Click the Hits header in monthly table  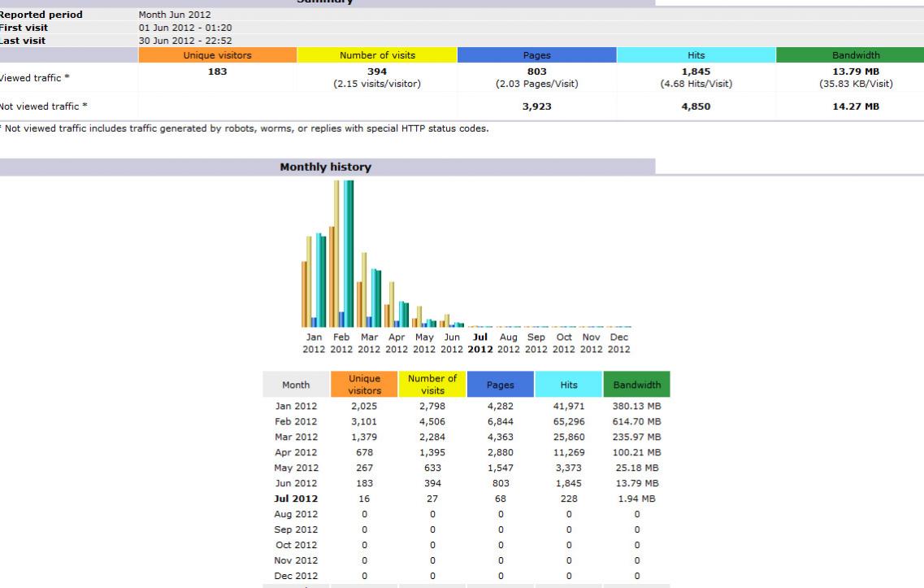point(569,385)
